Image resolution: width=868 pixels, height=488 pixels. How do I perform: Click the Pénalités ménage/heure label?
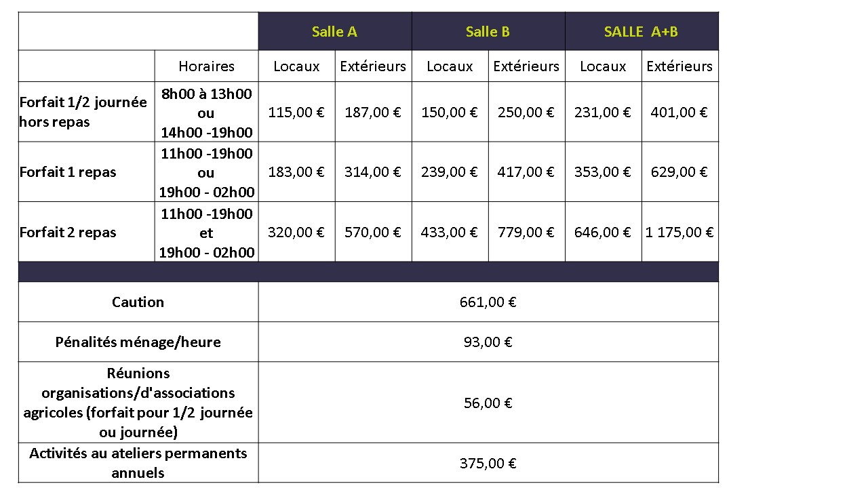pyautogui.click(x=138, y=342)
